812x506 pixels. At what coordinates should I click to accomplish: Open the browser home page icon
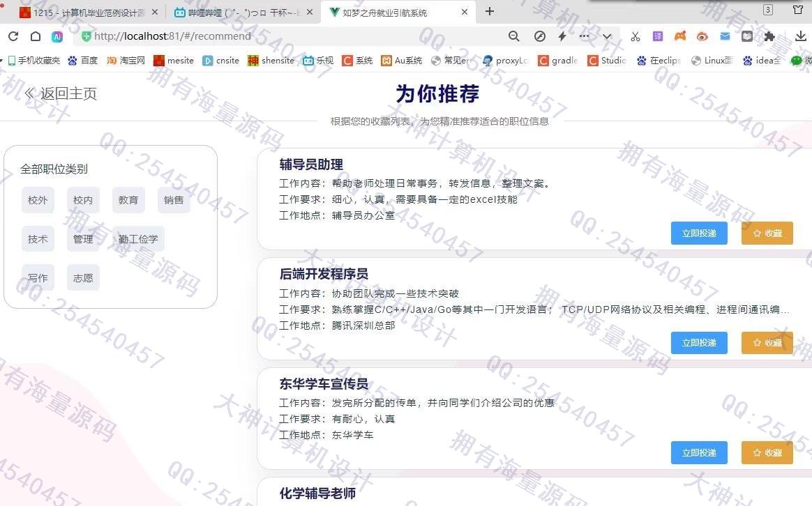tap(35, 36)
